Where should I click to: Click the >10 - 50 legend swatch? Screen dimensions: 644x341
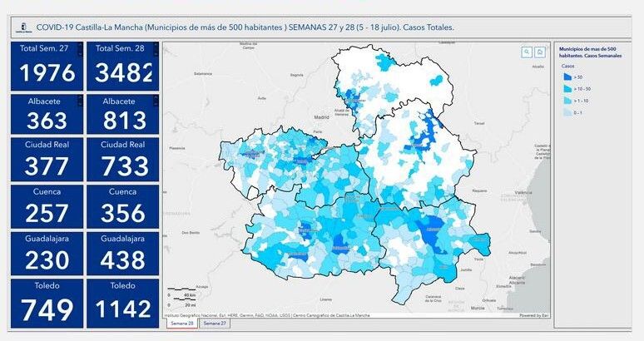click(x=567, y=88)
